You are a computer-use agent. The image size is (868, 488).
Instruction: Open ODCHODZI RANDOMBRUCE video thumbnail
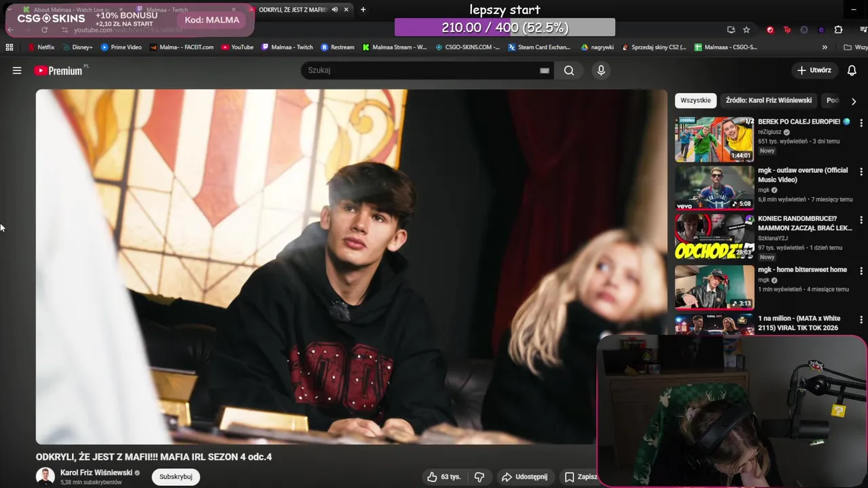pos(714,237)
